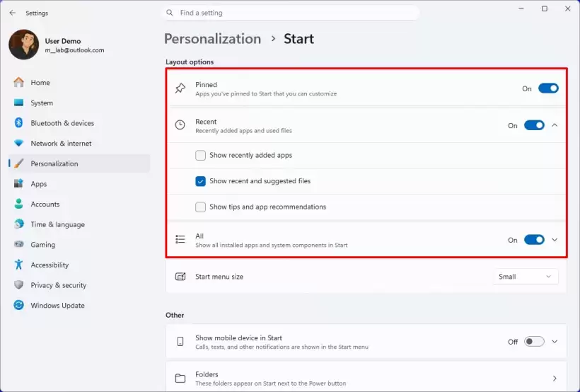Screen dimensions: 580x392
Task: Collapse the Recent section chevron
Action: pyautogui.click(x=555, y=125)
